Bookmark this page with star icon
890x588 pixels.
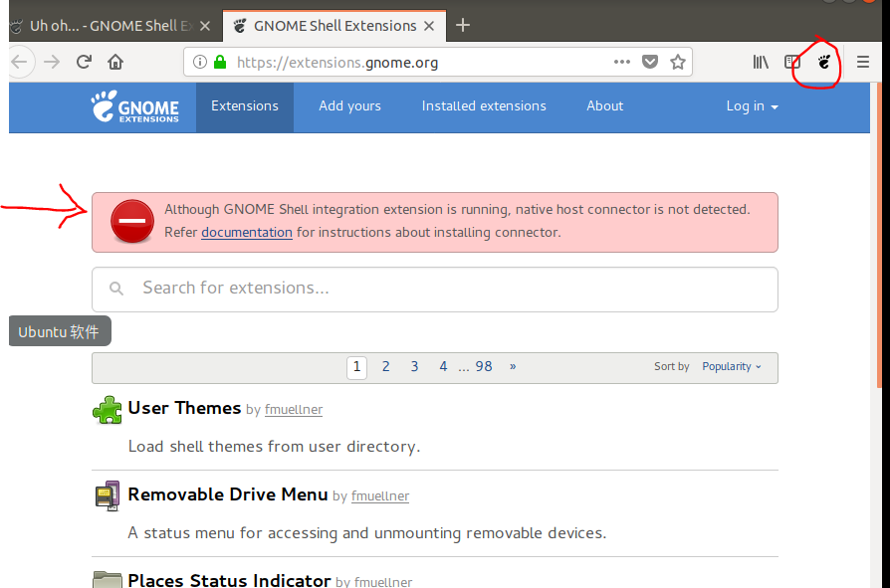point(678,62)
